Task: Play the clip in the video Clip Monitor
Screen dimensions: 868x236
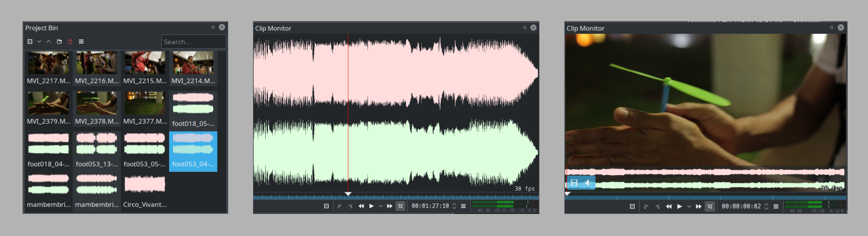Action: pyautogui.click(x=680, y=206)
